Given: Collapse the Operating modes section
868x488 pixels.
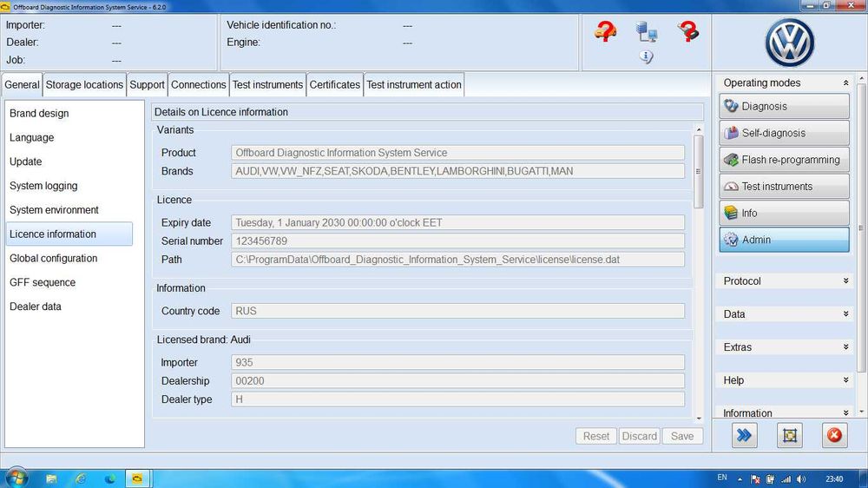Looking at the screenshot, I should click(x=845, y=83).
